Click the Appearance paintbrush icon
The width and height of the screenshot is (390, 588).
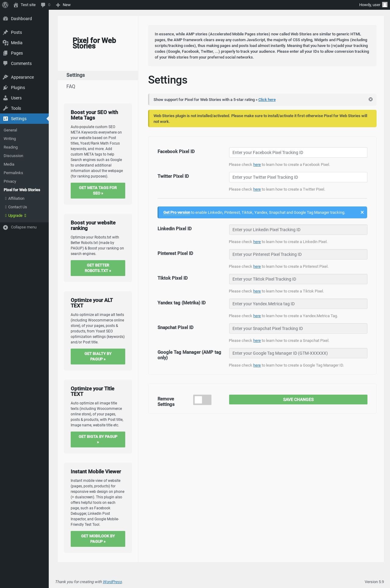click(5, 77)
